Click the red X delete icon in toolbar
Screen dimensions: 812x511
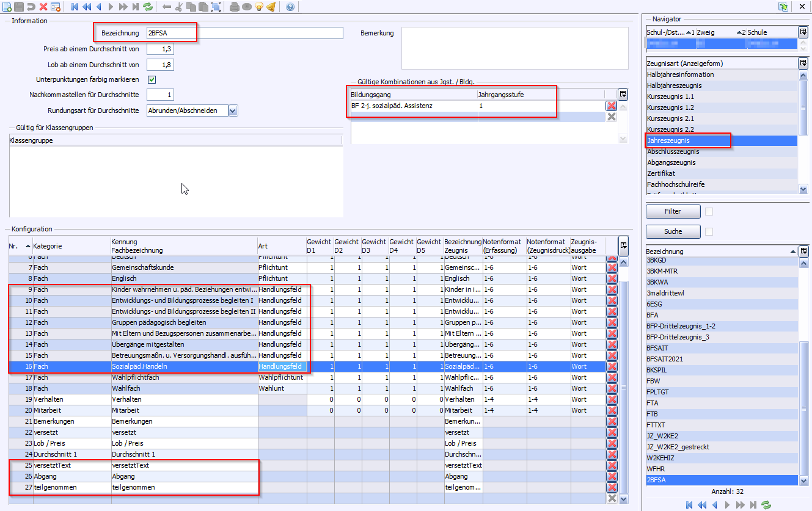pyautogui.click(x=43, y=7)
